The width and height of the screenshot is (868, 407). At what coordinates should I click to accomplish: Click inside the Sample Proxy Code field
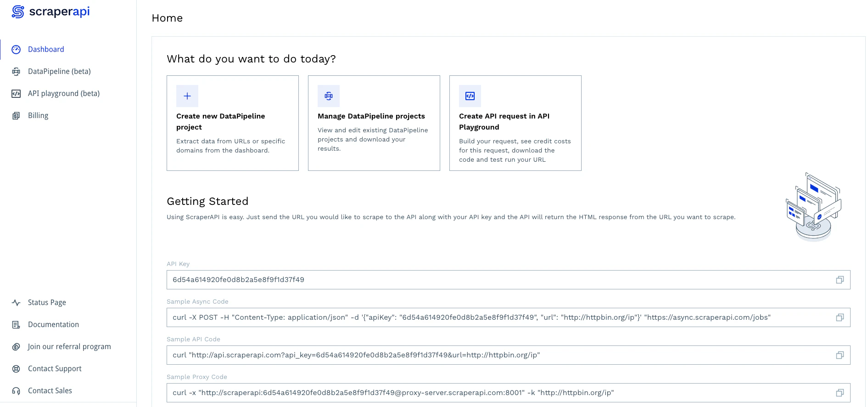pyautogui.click(x=413, y=393)
